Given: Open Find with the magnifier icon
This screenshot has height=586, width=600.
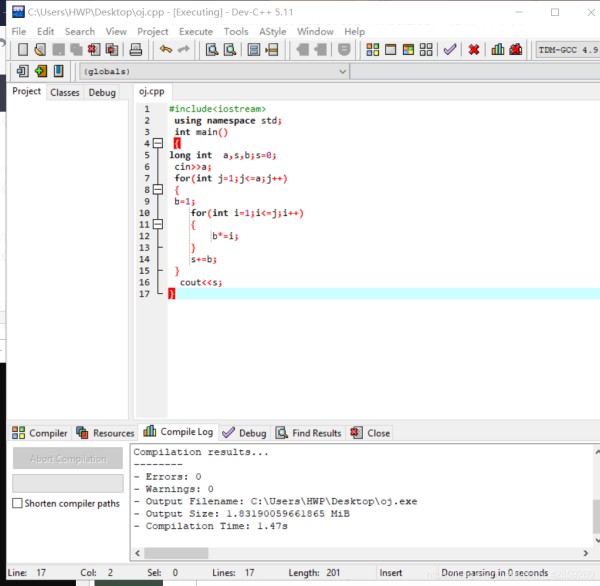Looking at the screenshot, I should click(212, 50).
